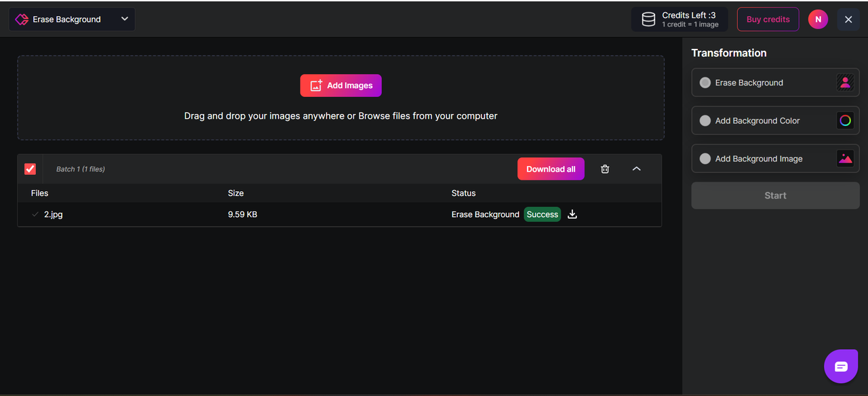Click Erase Background text in Status column
Screen dimensions: 868x396
pos(486,214)
